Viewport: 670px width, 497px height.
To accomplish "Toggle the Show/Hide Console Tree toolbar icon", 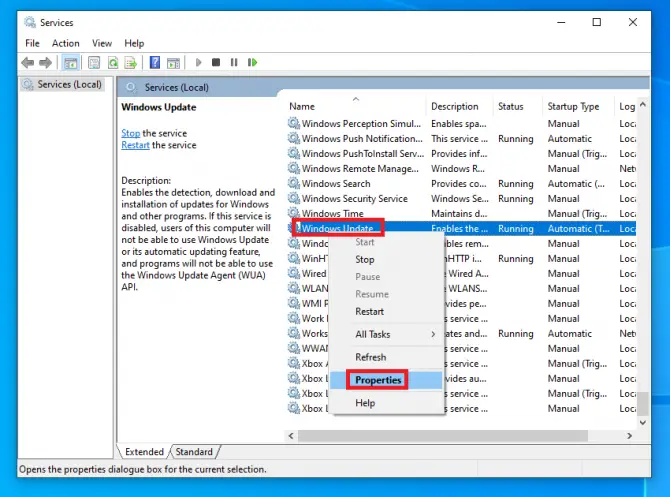I will (x=71, y=63).
